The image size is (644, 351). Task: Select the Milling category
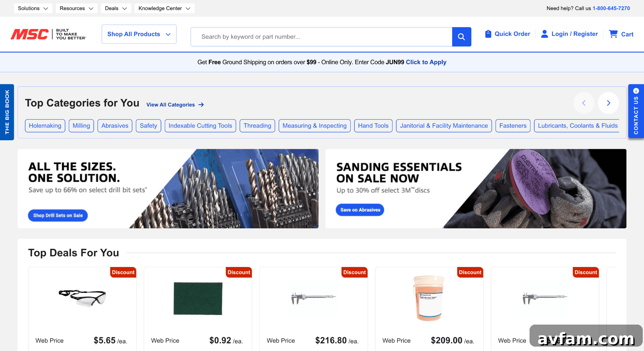81,126
